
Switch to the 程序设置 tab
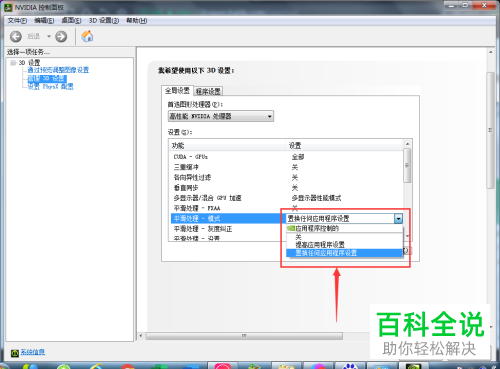click(208, 91)
